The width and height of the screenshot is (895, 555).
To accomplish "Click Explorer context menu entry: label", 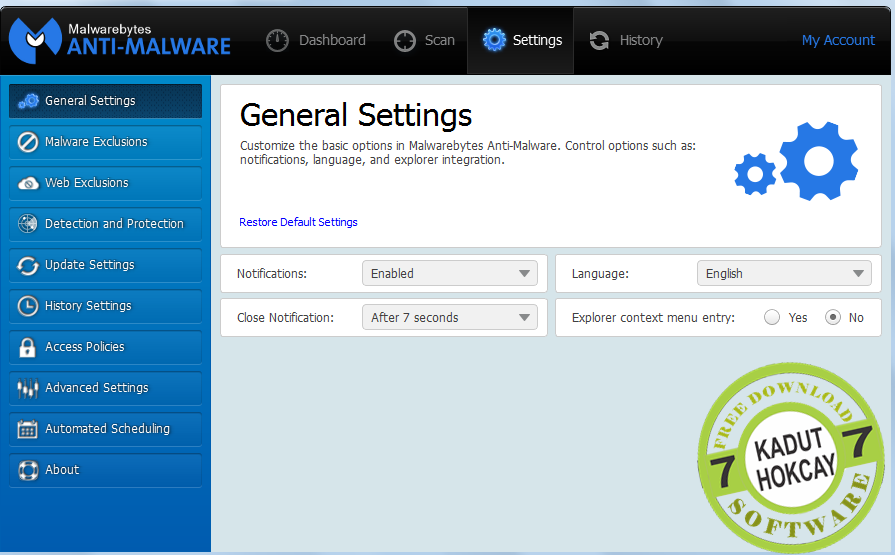I will click(653, 318).
